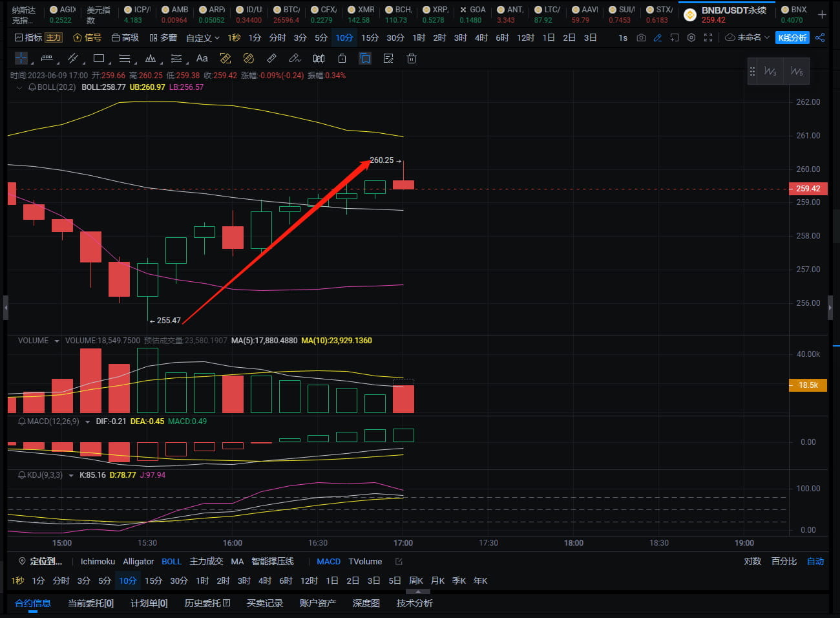Click the K线分析 button
The width and height of the screenshot is (840, 618).
click(792, 37)
